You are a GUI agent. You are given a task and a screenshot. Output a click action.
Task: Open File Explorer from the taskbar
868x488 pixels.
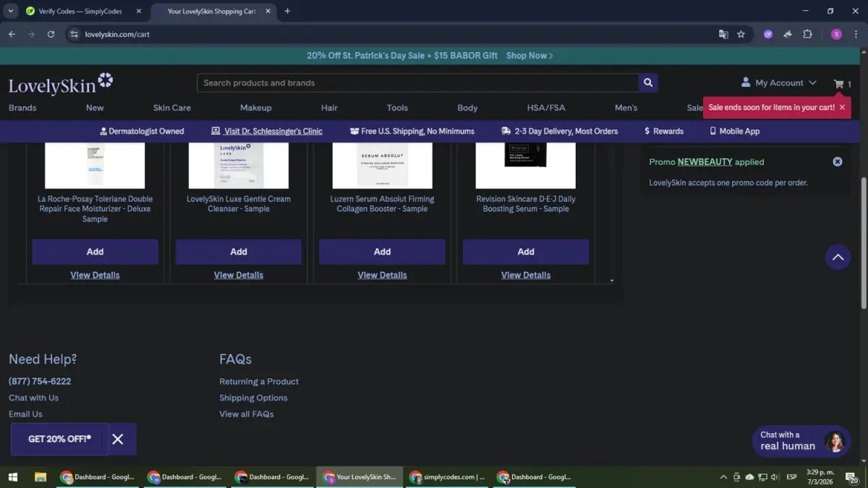[x=41, y=477]
